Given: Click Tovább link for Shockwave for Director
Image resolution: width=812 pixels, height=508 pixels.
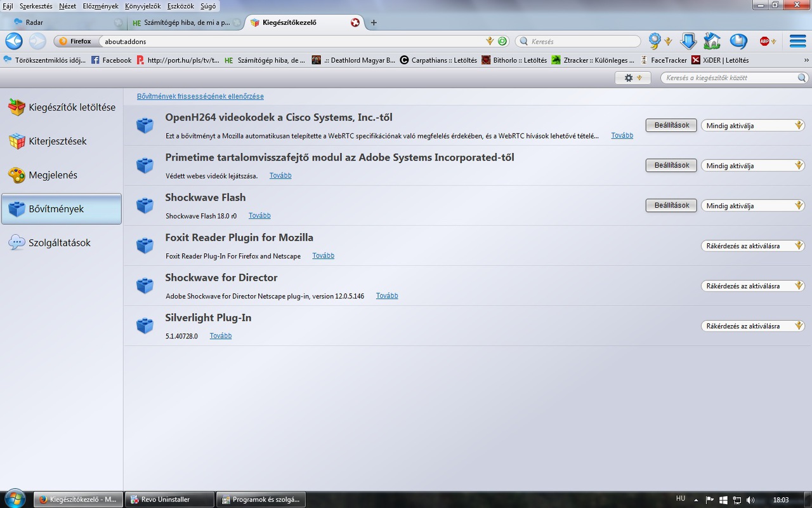Looking at the screenshot, I should pos(387,296).
